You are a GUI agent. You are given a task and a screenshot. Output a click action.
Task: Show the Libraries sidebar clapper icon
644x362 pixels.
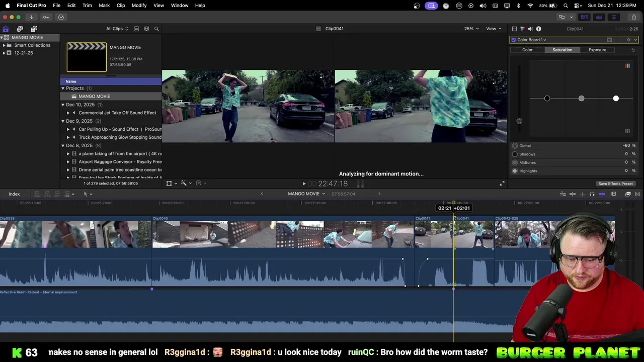(6, 29)
